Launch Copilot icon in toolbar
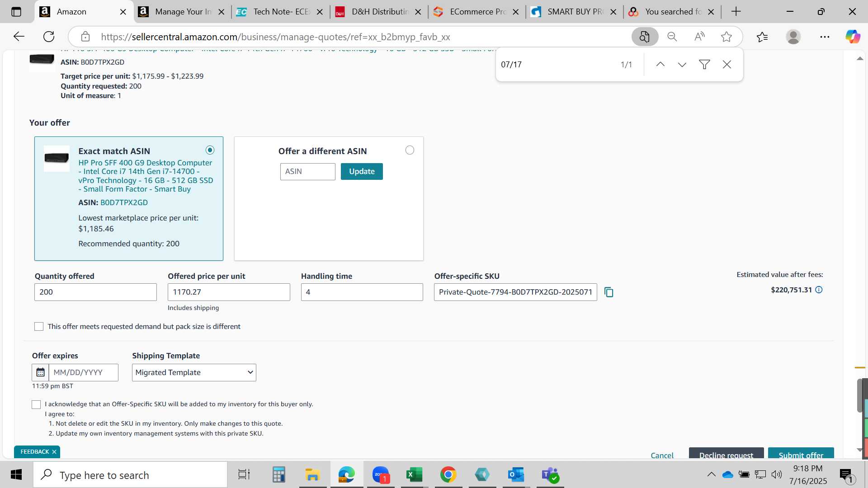The height and width of the screenshot is (488, 868). click(x=853, y=37)
